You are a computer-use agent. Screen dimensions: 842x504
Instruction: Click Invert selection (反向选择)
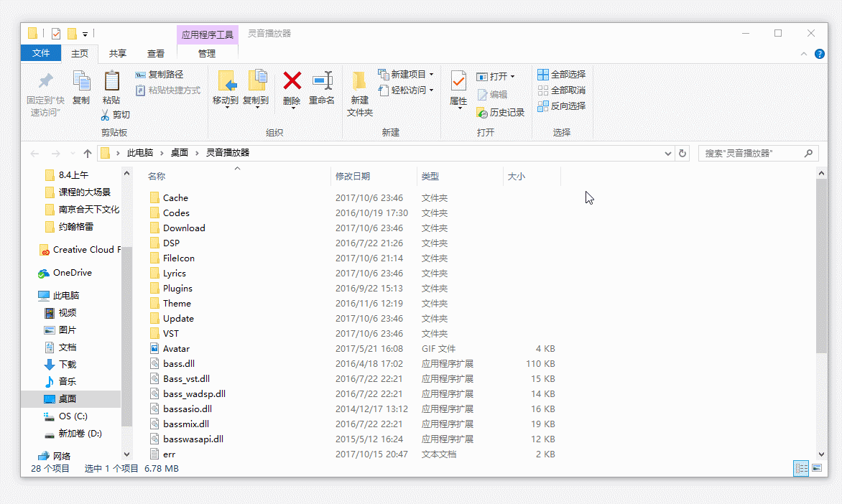[x=561, y=106]
